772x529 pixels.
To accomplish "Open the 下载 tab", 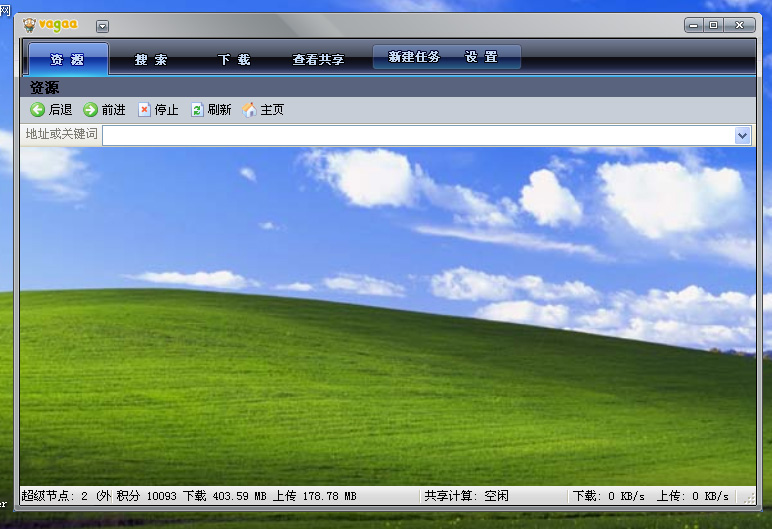I will tap(234, 60).
